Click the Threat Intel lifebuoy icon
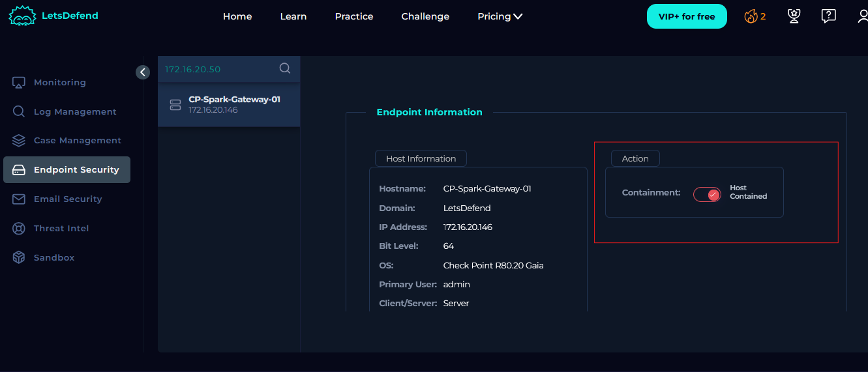This screenshot has height=372, width=868. coord(19,229)
